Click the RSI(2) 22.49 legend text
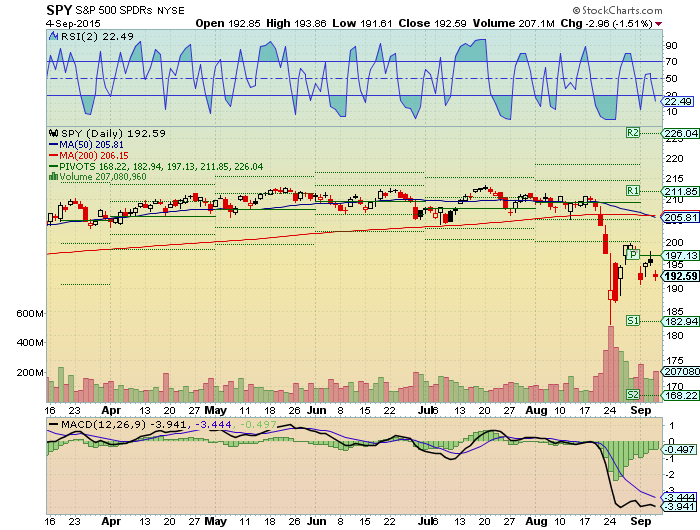Viewport: 700px width, 530px height. [x=97, y=37]
